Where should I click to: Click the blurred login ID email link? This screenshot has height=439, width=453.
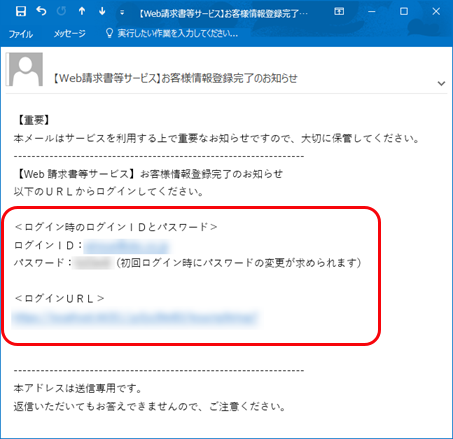pyautogui.click(x=126, y=246)
